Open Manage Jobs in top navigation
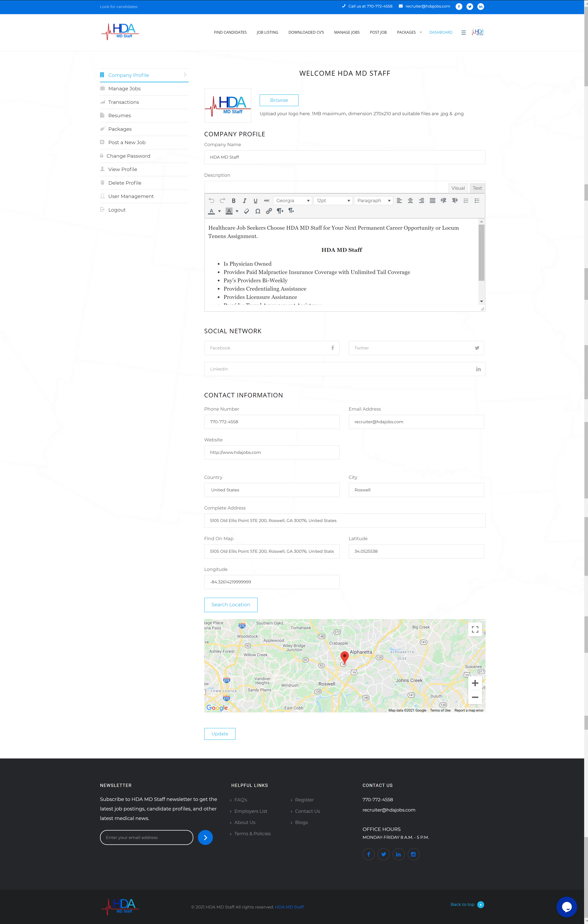 click(x=347, y=32)
